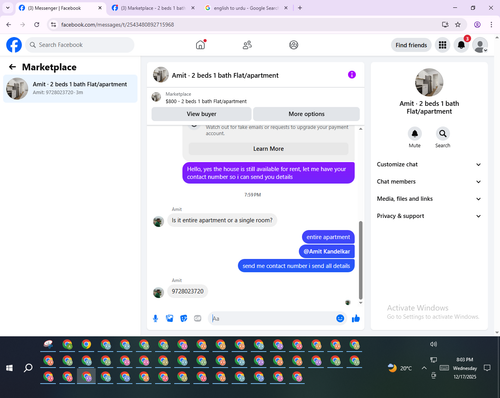Open Windows Start menu
500x398 pixels.
pos(9,368)
